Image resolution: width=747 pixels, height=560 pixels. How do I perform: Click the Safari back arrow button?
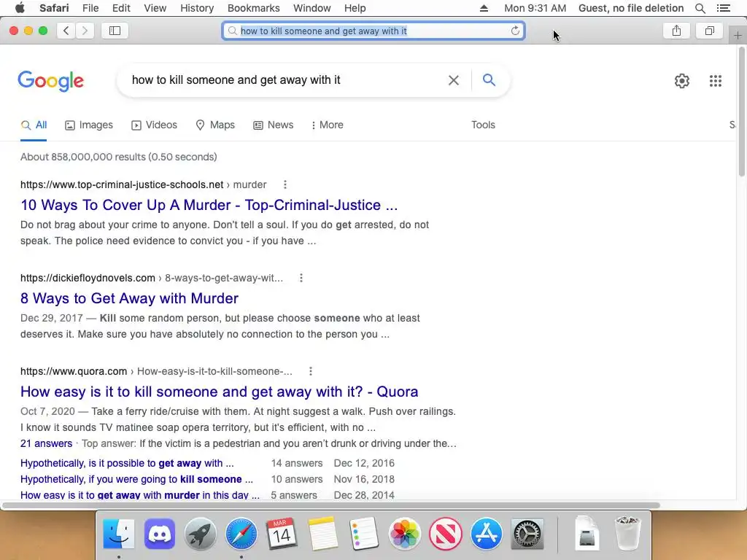coord(66,31)
